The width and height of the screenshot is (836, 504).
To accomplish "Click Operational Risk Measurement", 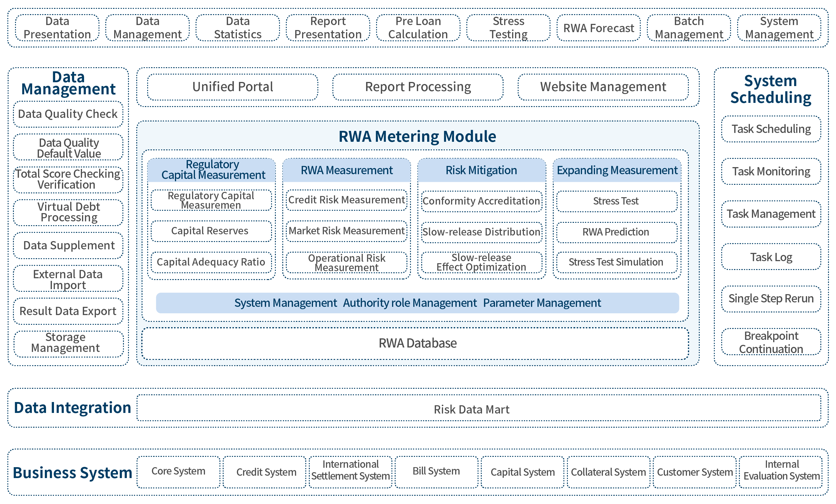I will coord(346,262).
